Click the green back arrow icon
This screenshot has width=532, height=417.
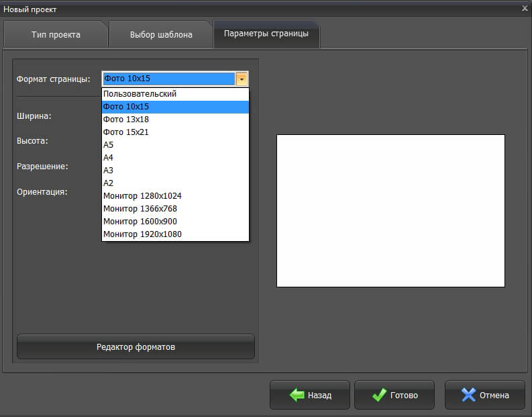(x=297, y=395)
